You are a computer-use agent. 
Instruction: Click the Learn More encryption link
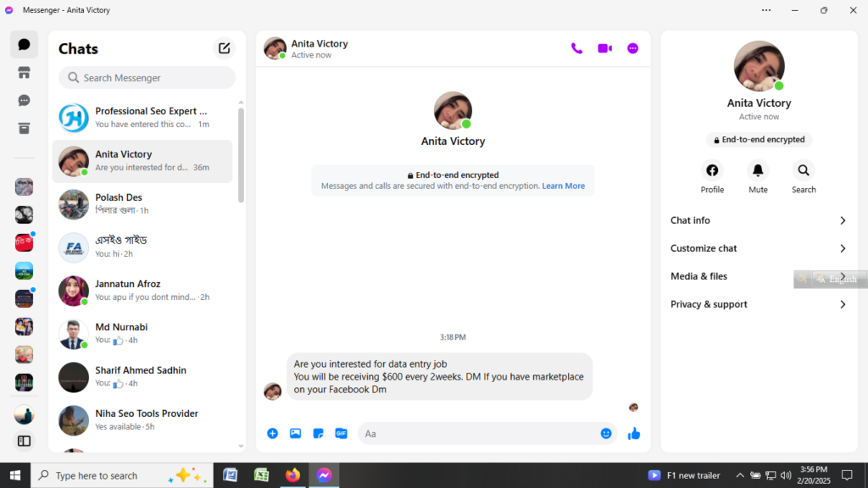pyautogui.click(x=563, y=186)
